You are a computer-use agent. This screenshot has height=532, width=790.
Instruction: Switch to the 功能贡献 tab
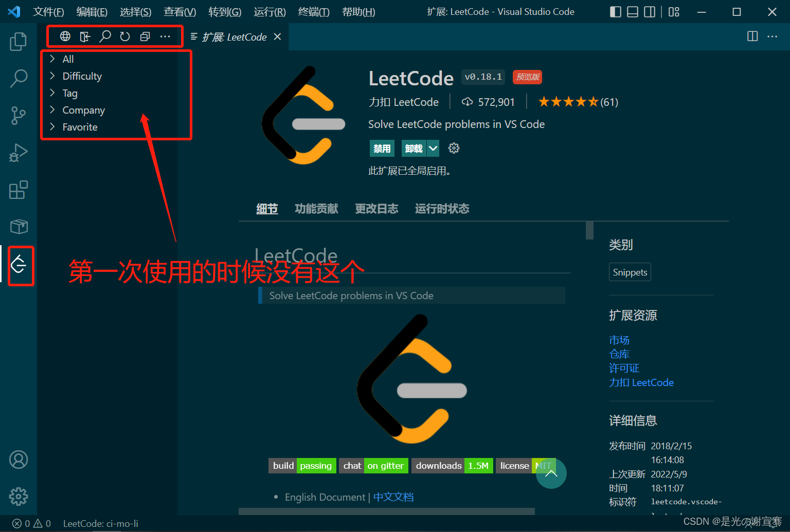pyautogui.click(x=316, y=209)
